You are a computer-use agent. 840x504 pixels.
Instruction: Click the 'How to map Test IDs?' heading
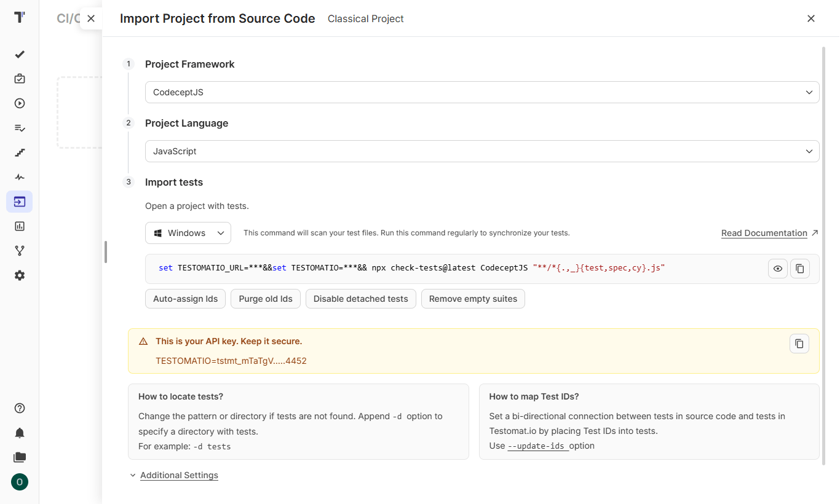534,396
